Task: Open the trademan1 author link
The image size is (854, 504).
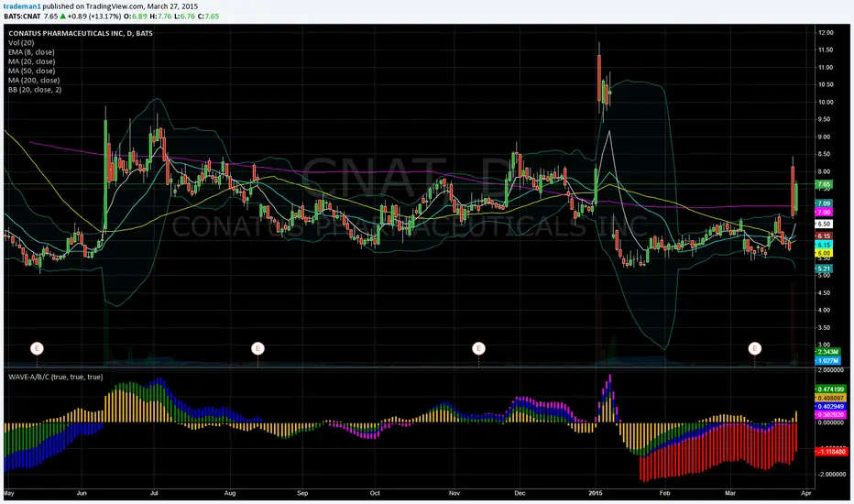Action: pyautogui.click(x=22, y=6)
